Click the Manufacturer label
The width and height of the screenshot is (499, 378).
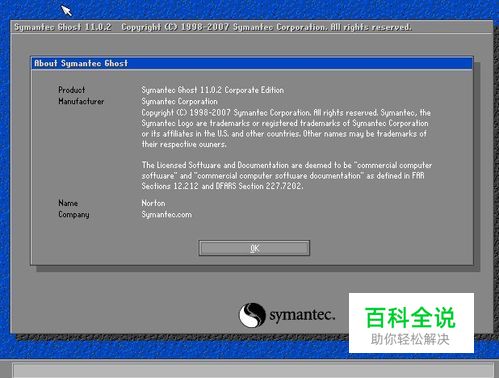pos(81,101)
